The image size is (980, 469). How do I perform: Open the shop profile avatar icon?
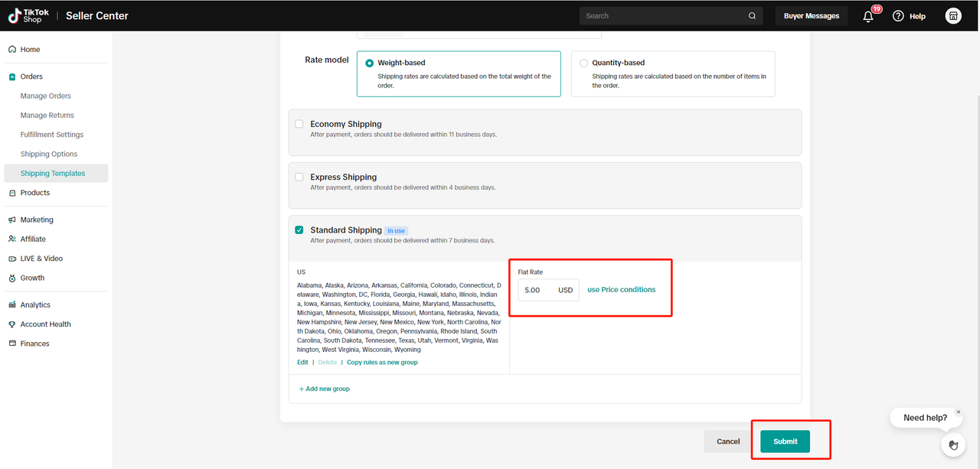(953, 16)
